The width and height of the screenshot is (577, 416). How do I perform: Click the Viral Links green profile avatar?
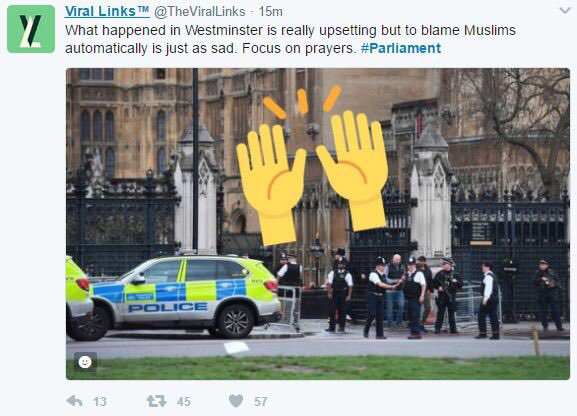[x=31, y=29]
